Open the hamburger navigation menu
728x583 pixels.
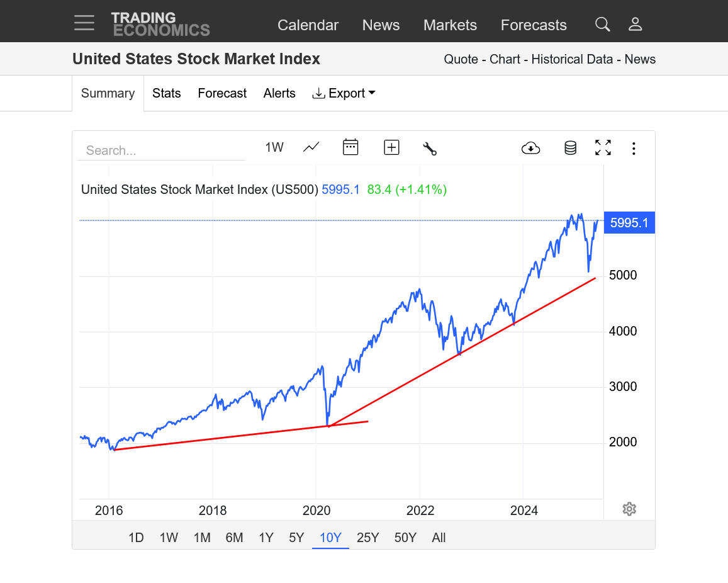tap(84, 23)
